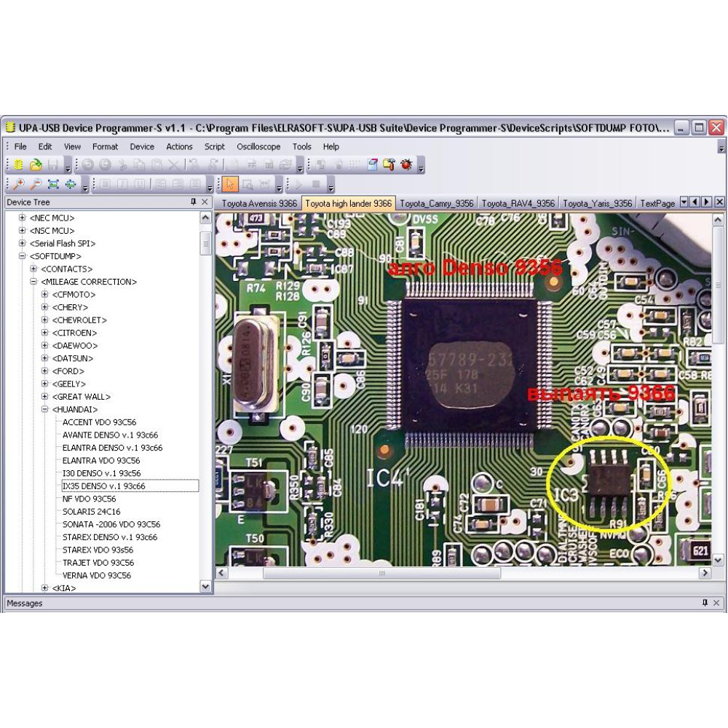The width and height of the screenshot is (728, 728).
Task: Open the document tabs list dropdown
Action: [x=684, y=202]
